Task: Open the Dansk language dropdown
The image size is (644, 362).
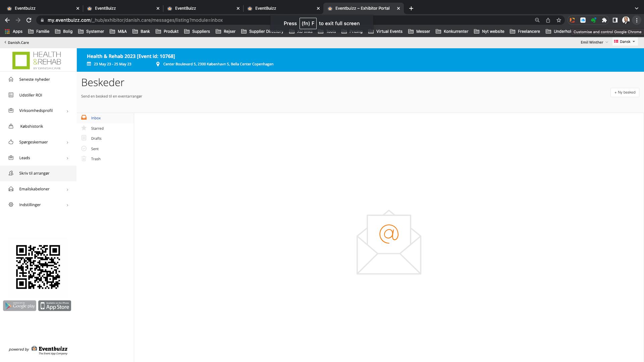Action: [x=625, y=42]
